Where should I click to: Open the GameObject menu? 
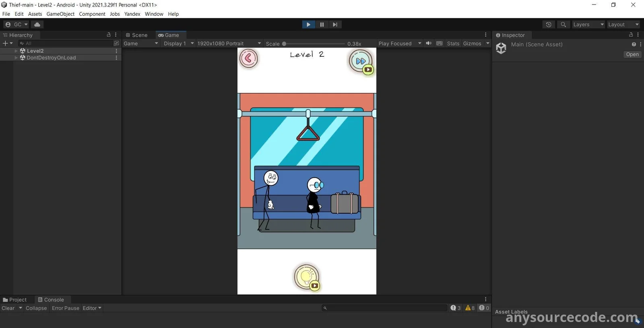point(60,14)
